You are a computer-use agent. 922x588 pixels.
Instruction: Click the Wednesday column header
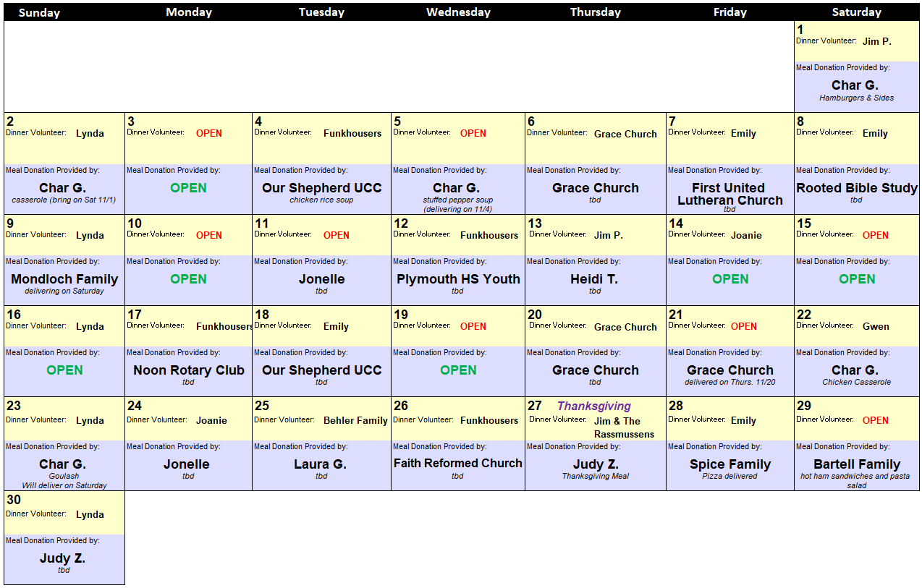(458, 12)
